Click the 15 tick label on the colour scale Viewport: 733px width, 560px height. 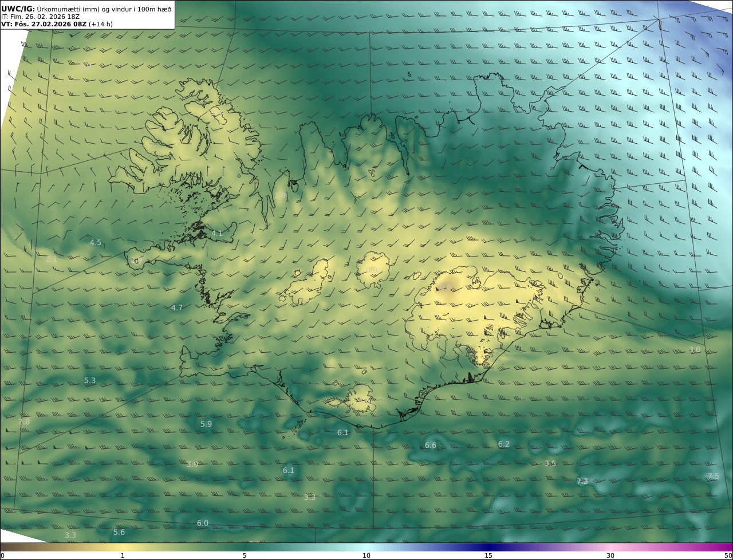488,556
